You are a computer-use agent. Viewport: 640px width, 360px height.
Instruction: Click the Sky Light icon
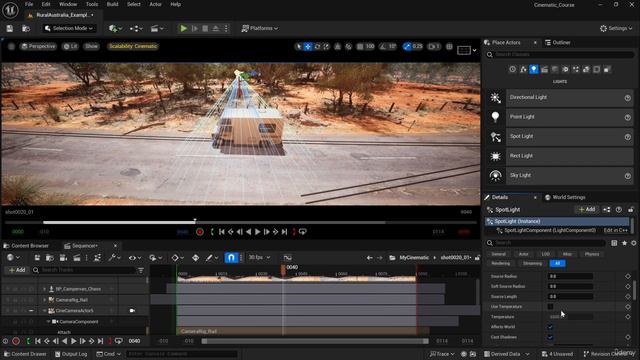[x=496, y=176]
